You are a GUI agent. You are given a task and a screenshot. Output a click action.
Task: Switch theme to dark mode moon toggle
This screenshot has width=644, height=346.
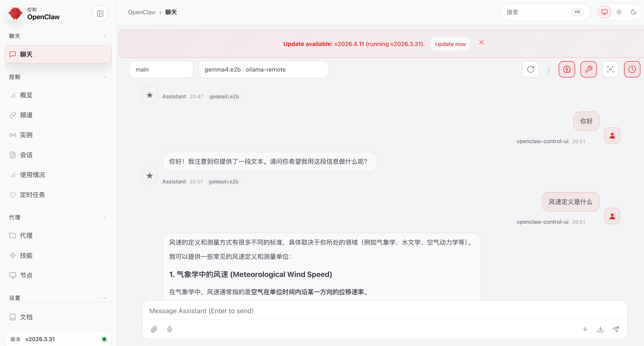click(634, 12)
